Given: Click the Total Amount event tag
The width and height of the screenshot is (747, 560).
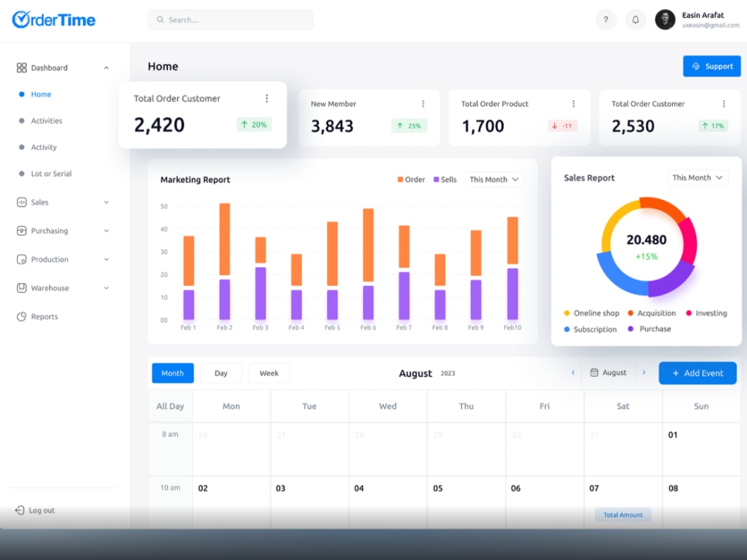Looking at the screenshot, I should tap(623, 514).
